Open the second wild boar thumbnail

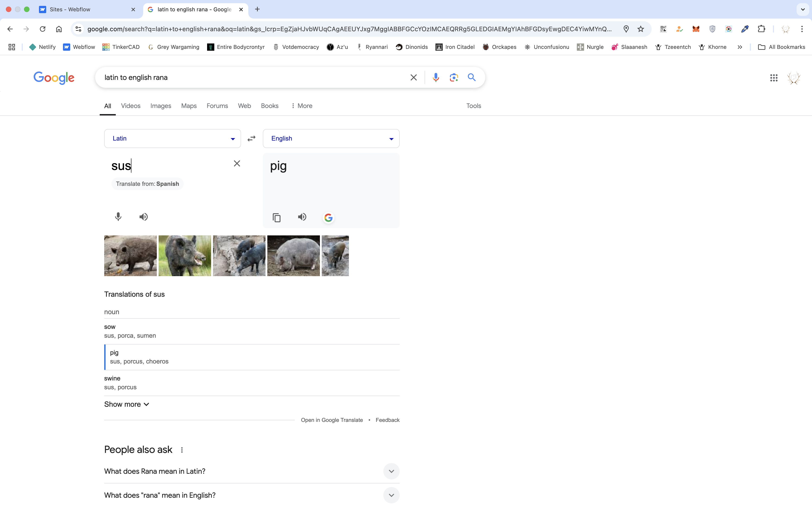point(185,256)
